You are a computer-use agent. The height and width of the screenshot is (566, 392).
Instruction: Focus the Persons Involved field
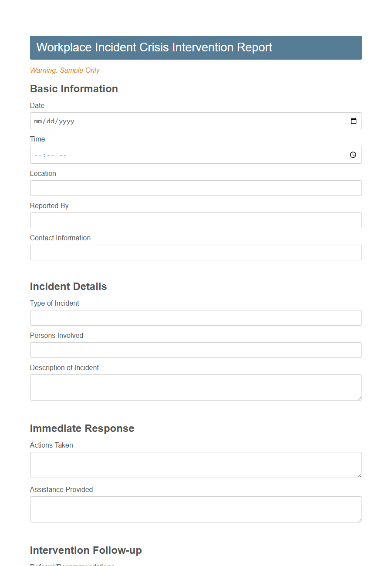[x=196, y=350]
